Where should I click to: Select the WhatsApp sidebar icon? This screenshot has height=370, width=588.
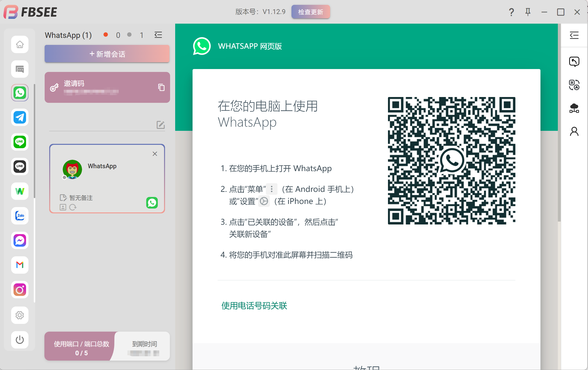coord(20,93)
